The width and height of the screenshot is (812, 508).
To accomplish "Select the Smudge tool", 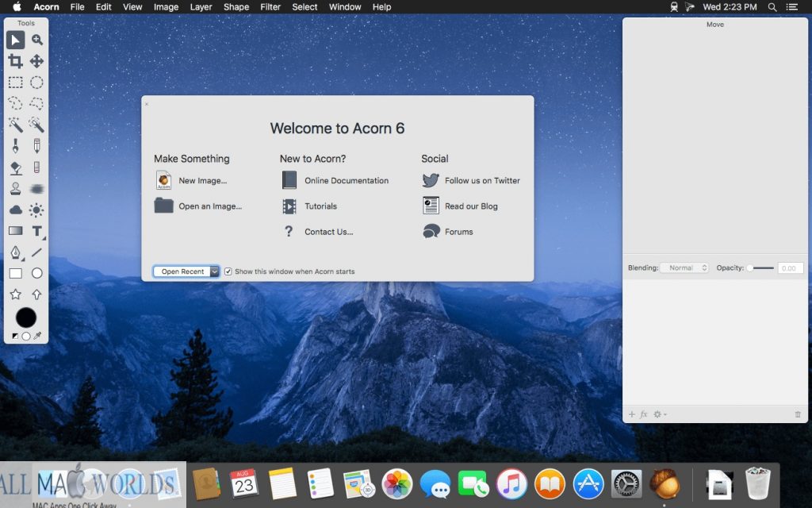I will [36, 189].
